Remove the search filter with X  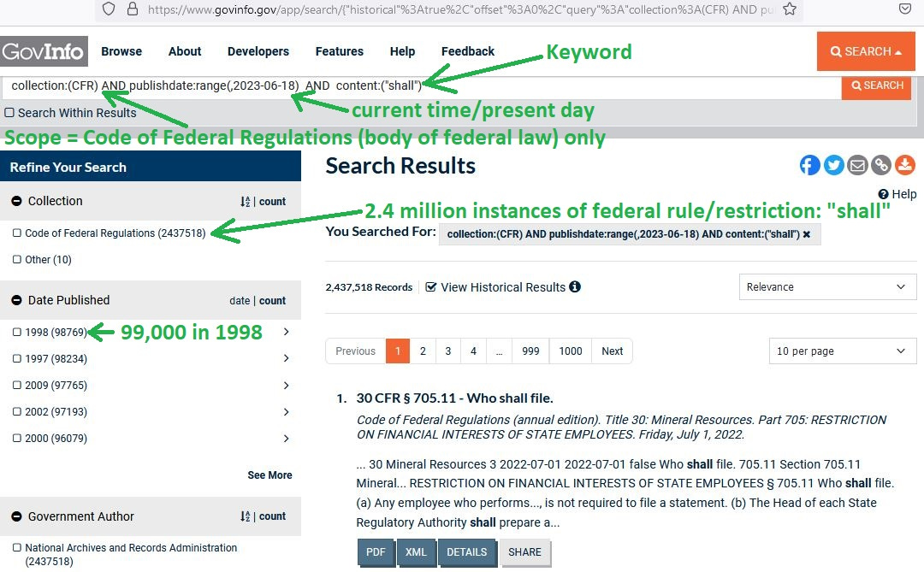(807, 234)
